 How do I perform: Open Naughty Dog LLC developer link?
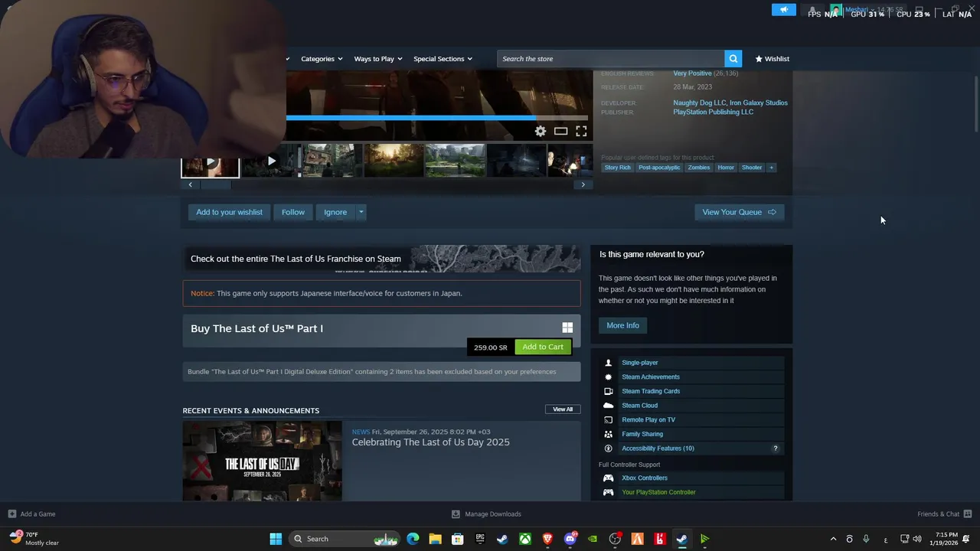coord(700,103)
